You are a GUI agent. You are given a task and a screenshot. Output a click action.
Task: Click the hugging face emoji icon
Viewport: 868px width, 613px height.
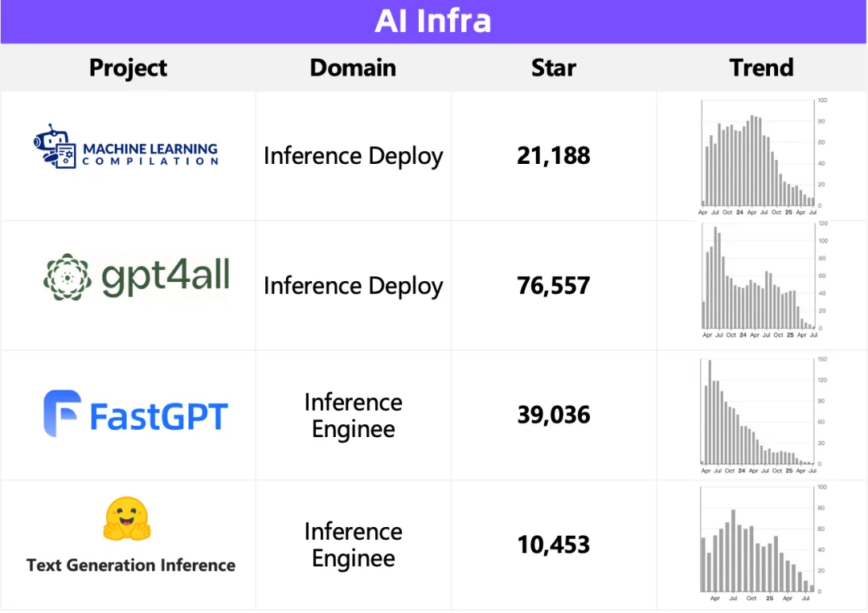(x=127, y=518)
